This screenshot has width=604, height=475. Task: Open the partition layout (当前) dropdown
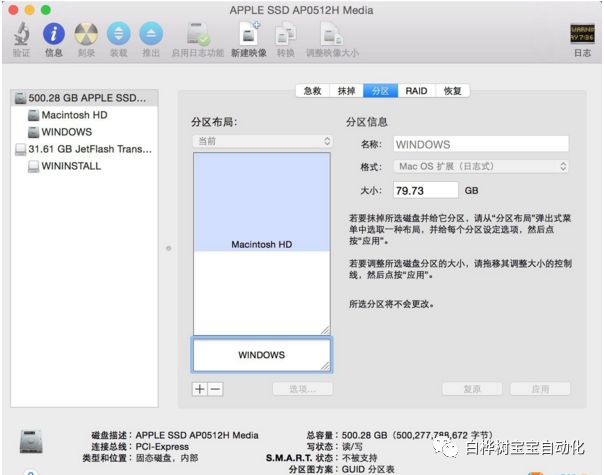point(263,141)
